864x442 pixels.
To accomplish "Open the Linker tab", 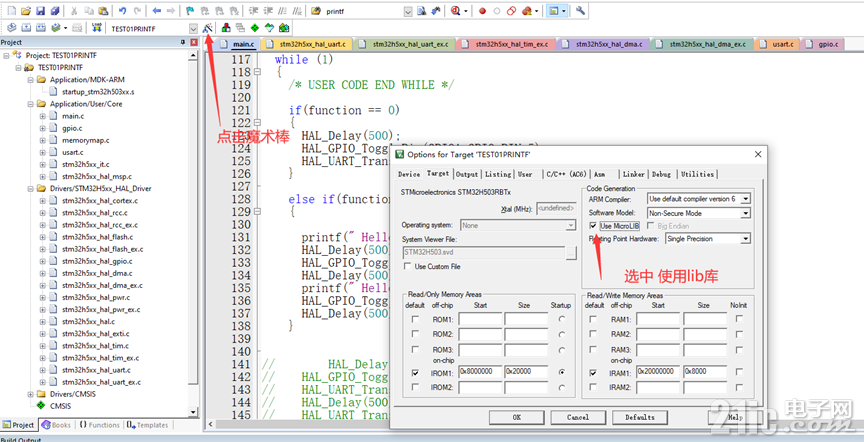I will 634,174.
